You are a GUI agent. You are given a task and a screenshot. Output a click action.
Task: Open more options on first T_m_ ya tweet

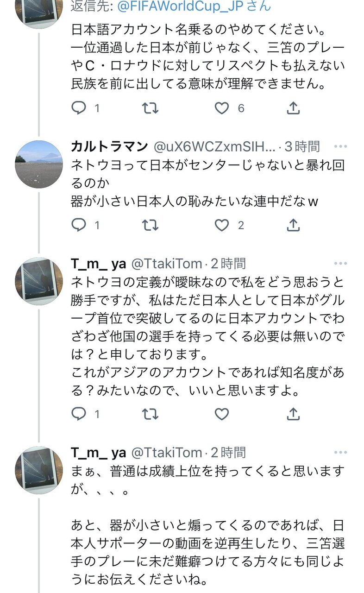pos(340,264)
